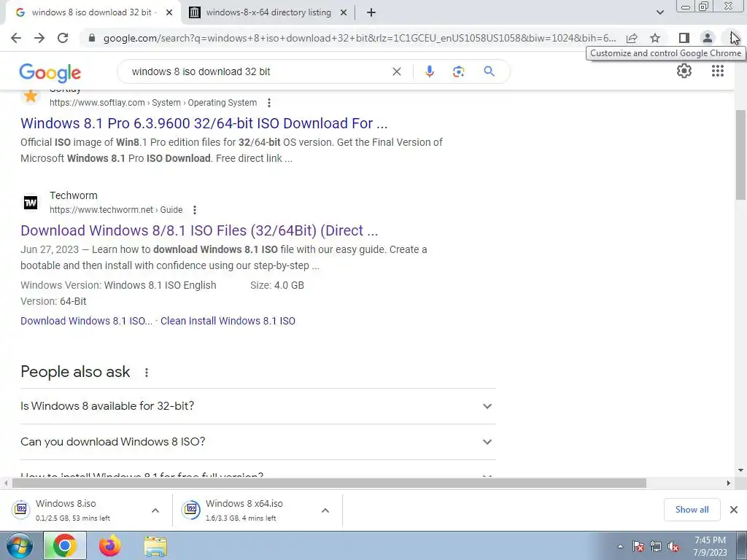
Task: Click the Techworm TW site favicon
Action: (x=31, y=203)
